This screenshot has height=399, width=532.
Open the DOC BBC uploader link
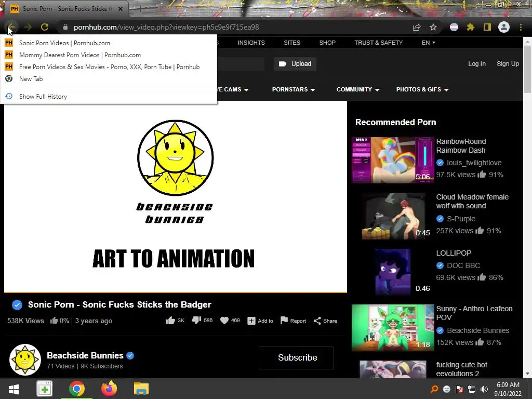point(463,265)
